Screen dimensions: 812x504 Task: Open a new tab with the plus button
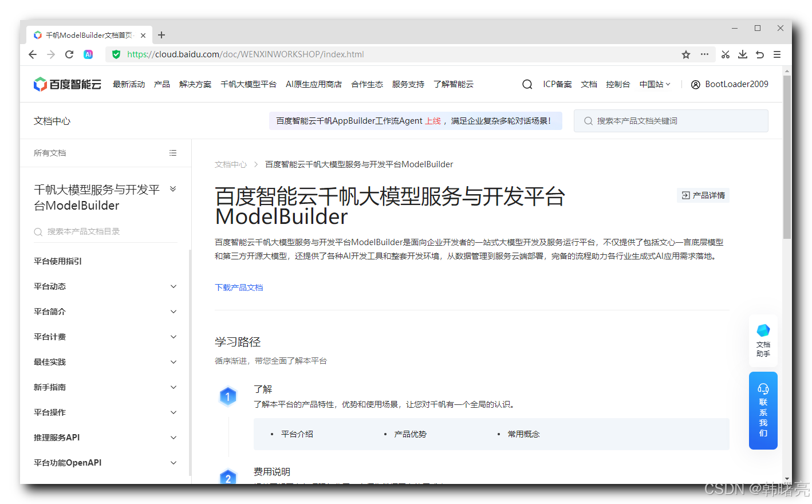point(161,35)
